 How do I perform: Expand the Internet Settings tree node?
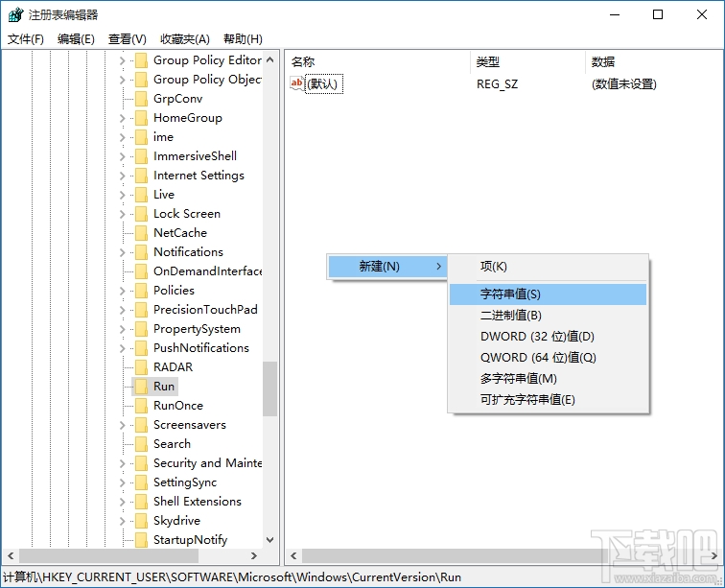pyautogui.click(x=123, y=176)
